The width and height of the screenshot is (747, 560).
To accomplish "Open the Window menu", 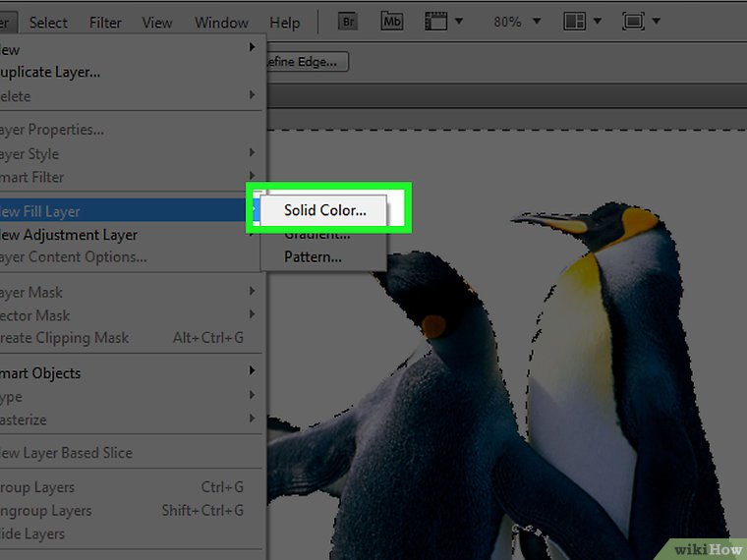I will (x=221, y=22).
